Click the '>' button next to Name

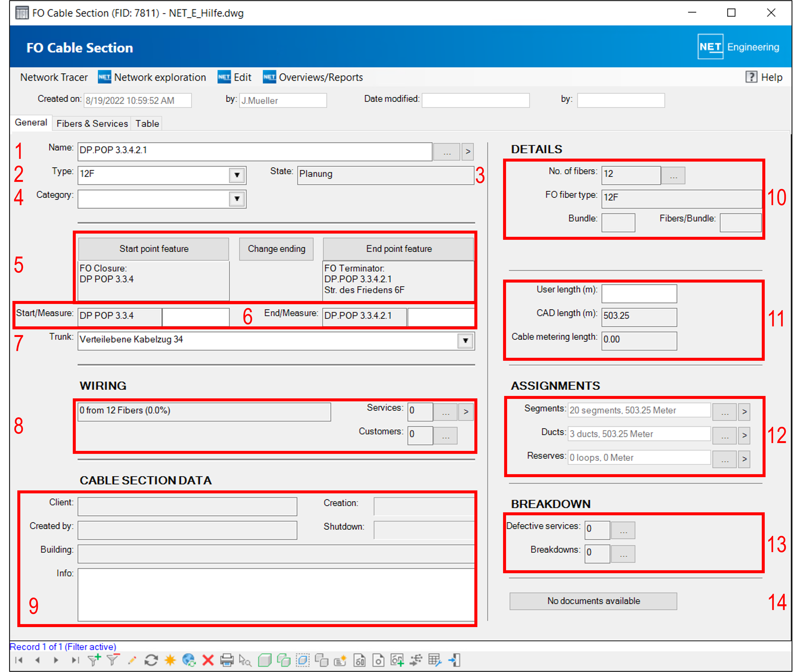click(468, 152)
